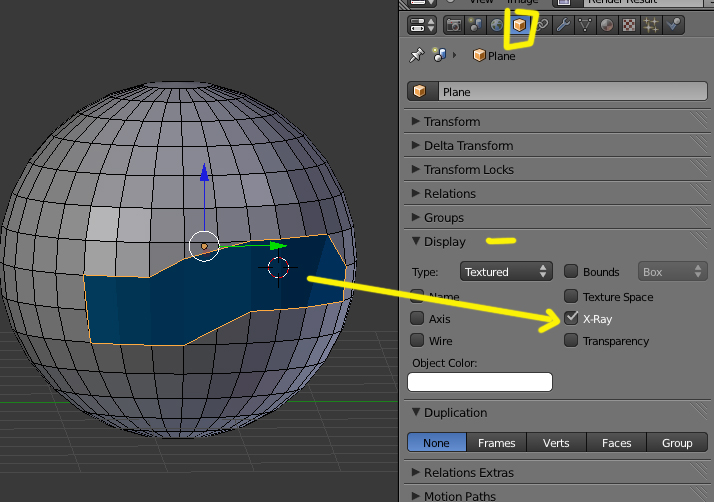The width and height of the screenshot is (714, 502).
Task: Open the Textured display type dropdown
Action: 506,271
